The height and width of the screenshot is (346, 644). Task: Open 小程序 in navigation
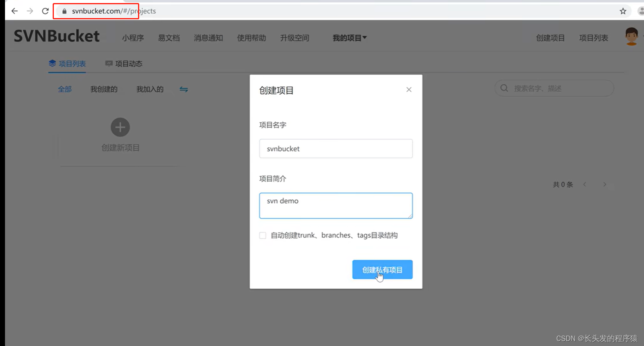[133, 38]
